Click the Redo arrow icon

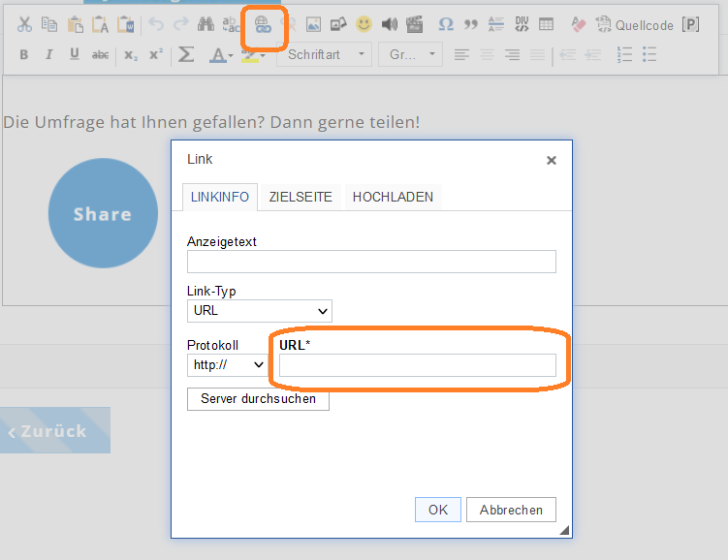pyautogui.click(x=181, y=23)
